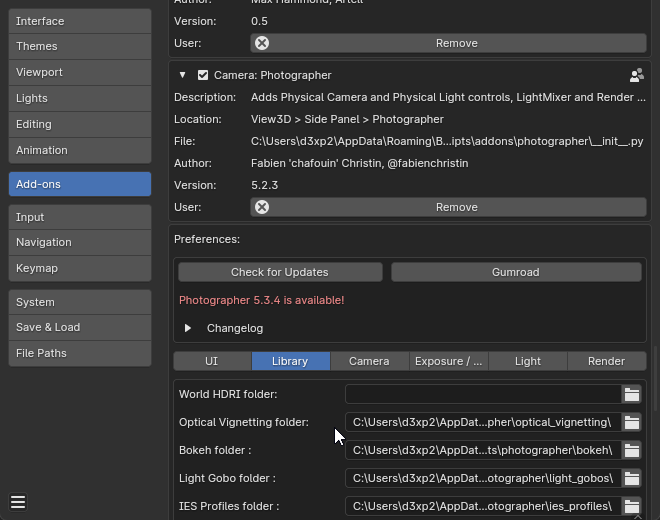Edit the Bokeh folder path field
Viewport: 660px width, 520px height.
[483, 451]
